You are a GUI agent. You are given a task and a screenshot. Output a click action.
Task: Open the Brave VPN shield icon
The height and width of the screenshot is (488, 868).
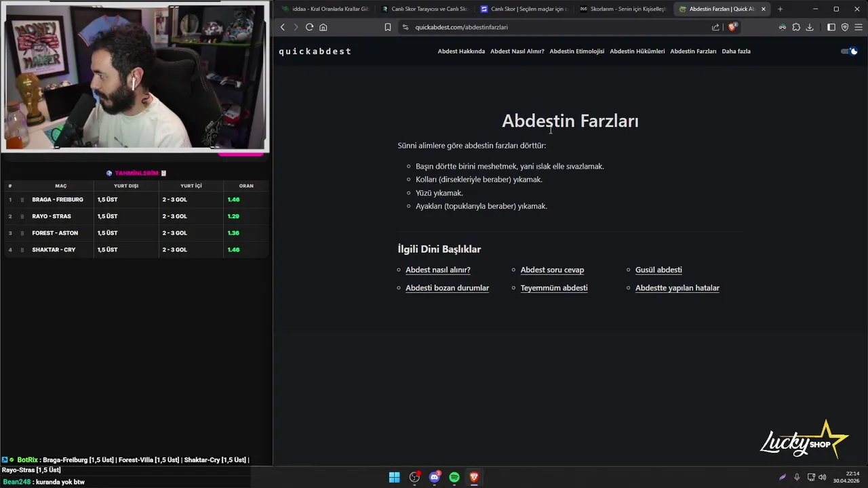[x=845, y=27]
